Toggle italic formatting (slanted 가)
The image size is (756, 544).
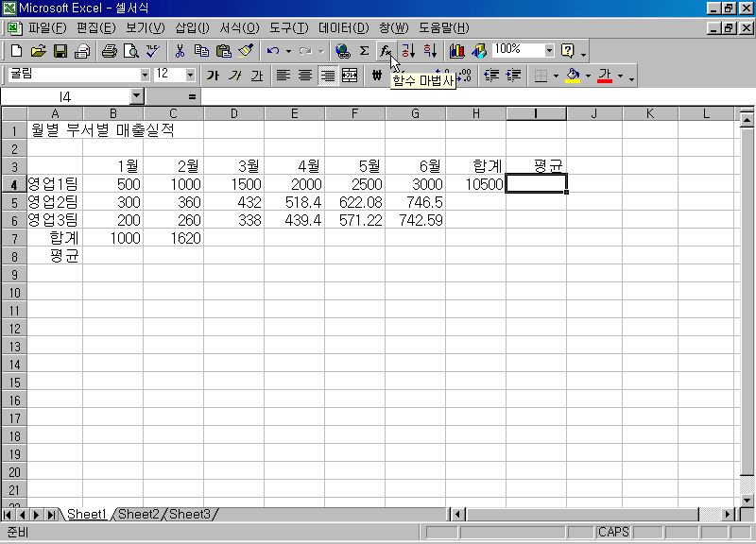[234, 76]
